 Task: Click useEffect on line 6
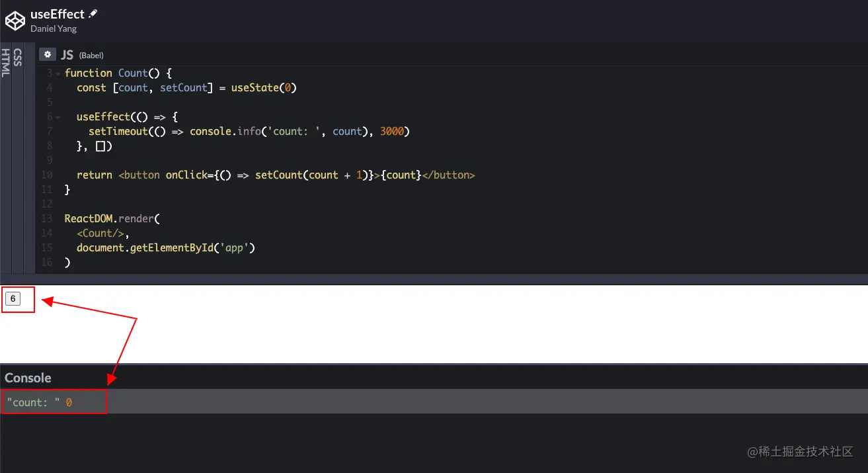[x=103, y=116]
